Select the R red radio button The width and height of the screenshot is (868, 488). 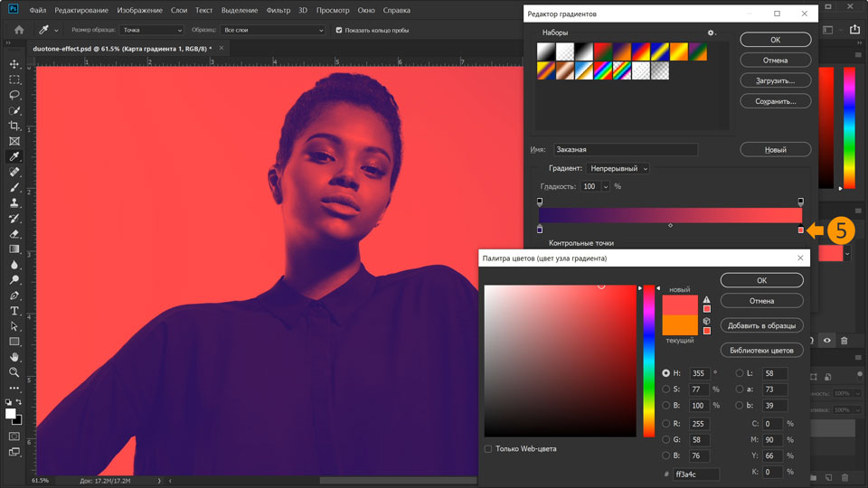[x=666, y=424]
